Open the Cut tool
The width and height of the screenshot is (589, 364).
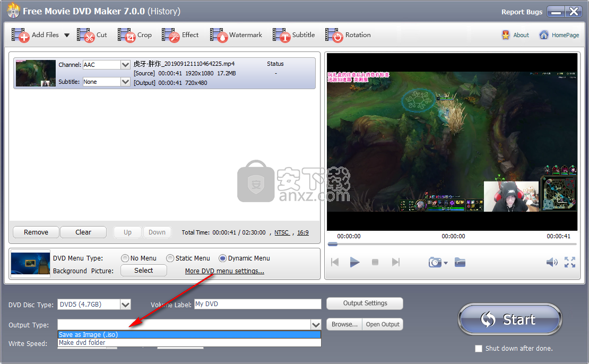(x=93, y=35)
